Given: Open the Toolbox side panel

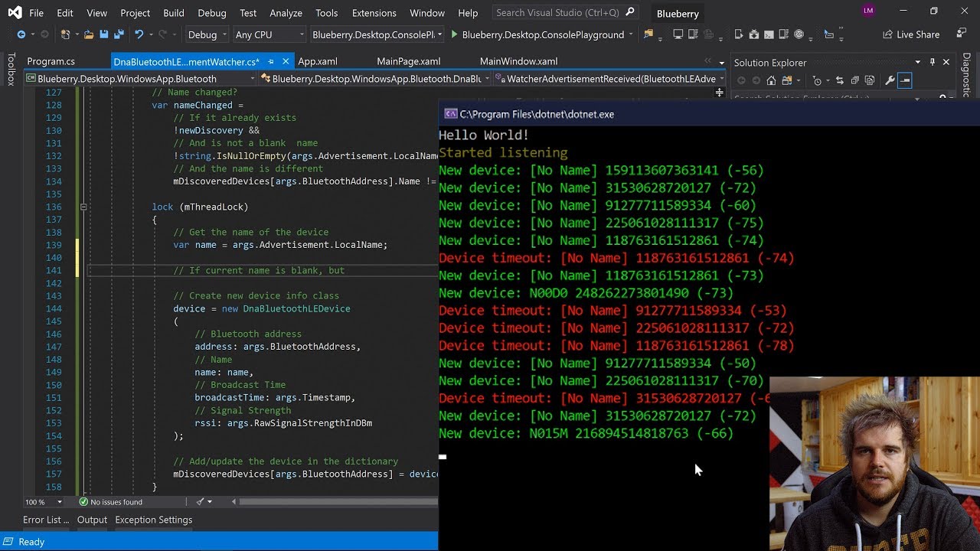Looking at the screenshot, I should [11, 69].
